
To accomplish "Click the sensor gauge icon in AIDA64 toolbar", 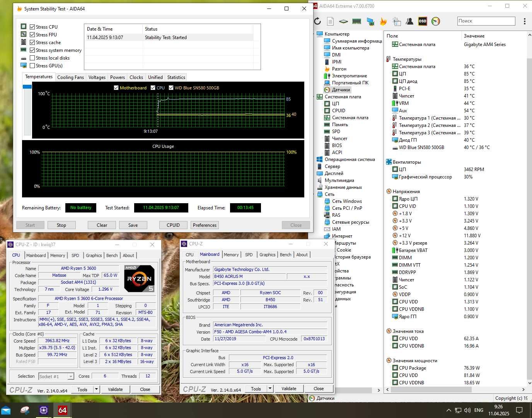I will 436,21.
